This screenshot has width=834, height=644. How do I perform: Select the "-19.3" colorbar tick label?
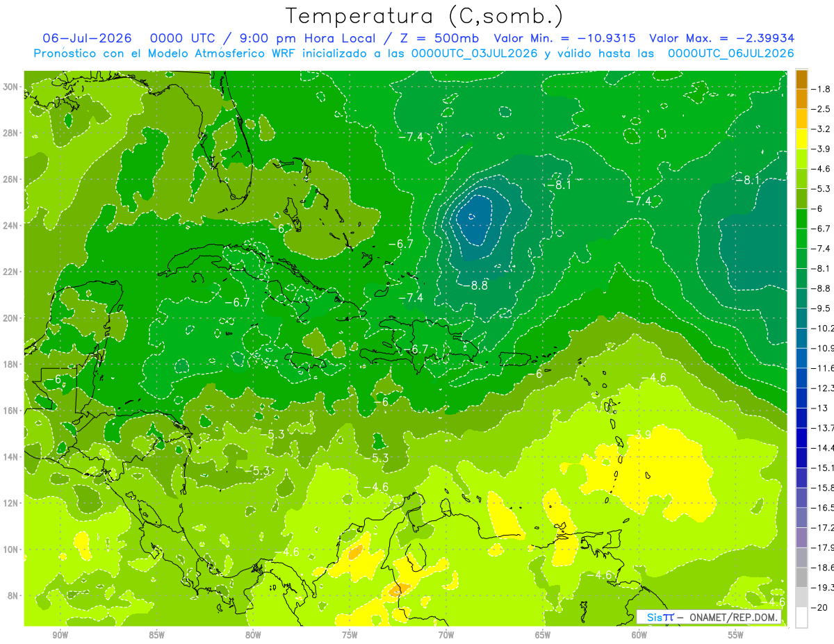click(x=823, y=588)
